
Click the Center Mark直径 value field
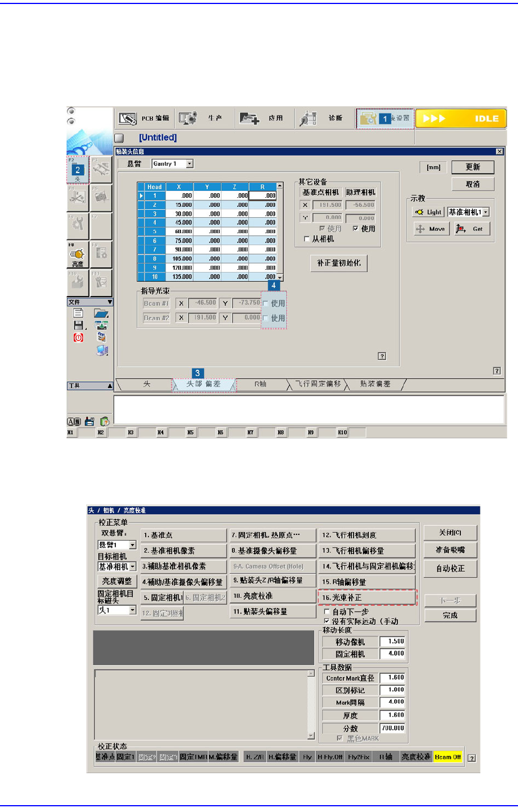(x=392, y=678)
